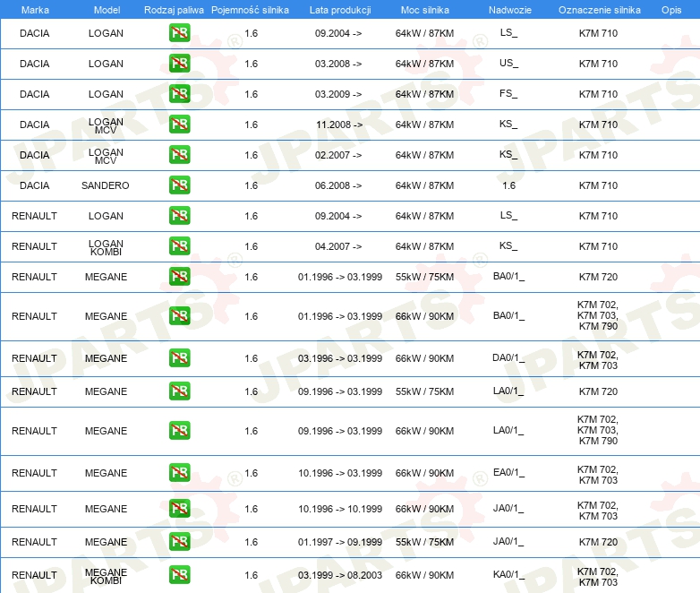700x593 pixels.
Task: Click fuel icon in Dacia Sandero row
Action: [179, 185]
